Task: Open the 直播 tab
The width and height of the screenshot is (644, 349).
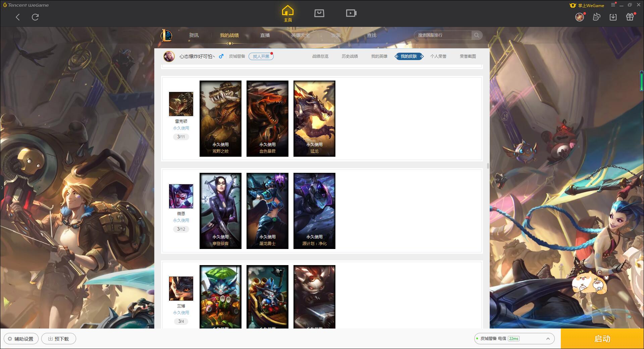Action: coord(265,35)
